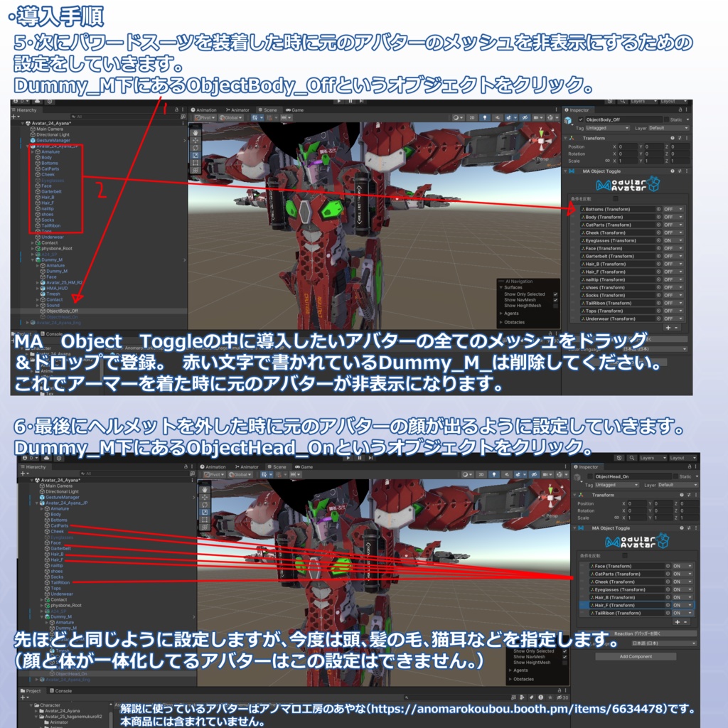Enable 2D mode in the Scene view toolbar
The height and width of the screenshot is (728, 728).
pos(472,117)
